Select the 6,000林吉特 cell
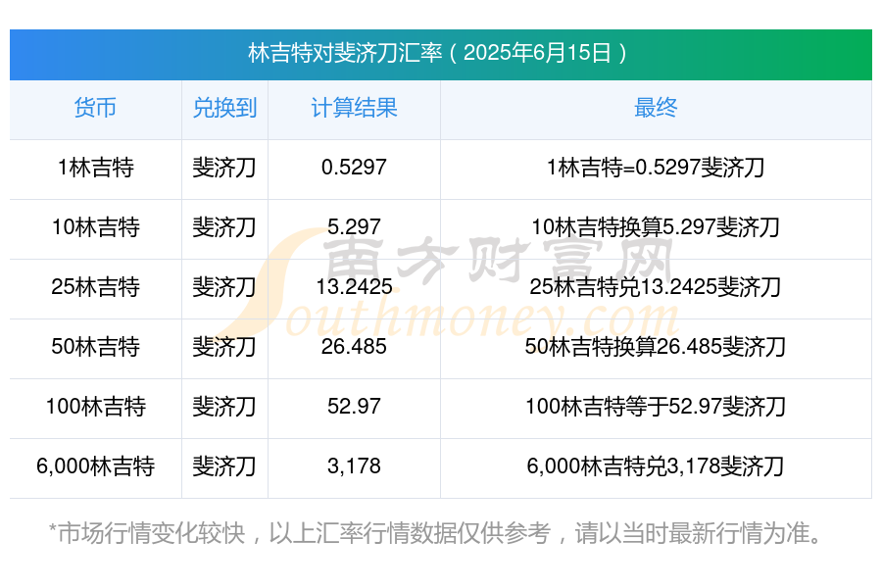Viewport: 882px width, 588px height. tap(96, 466)
